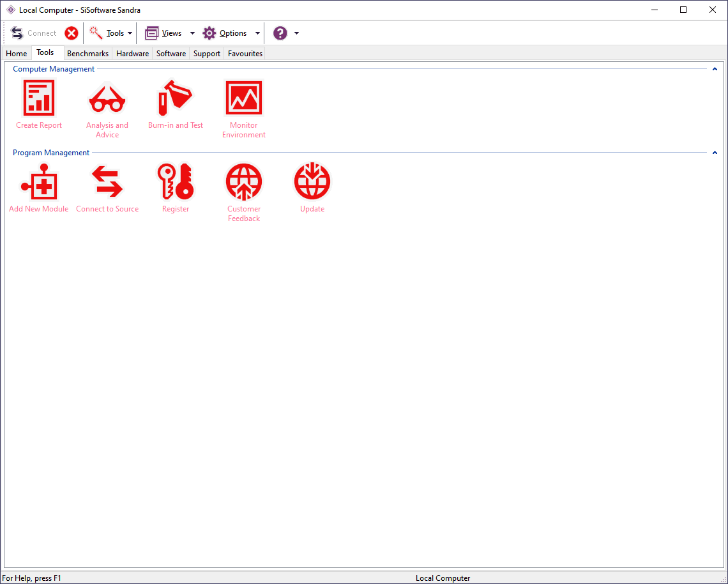Image resolution: width=728 pixels, height=584 pixels.
Task: Select the Tools tab
Action: tap(45, 52)
